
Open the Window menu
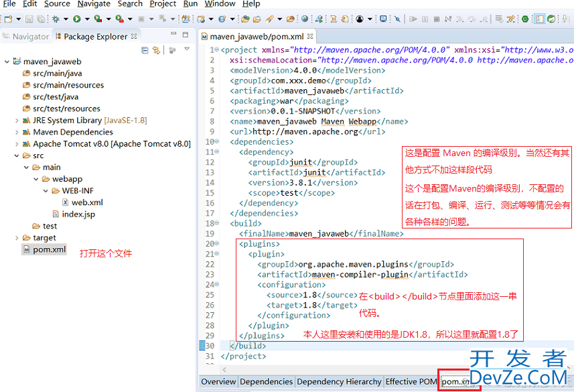[220, 3]
